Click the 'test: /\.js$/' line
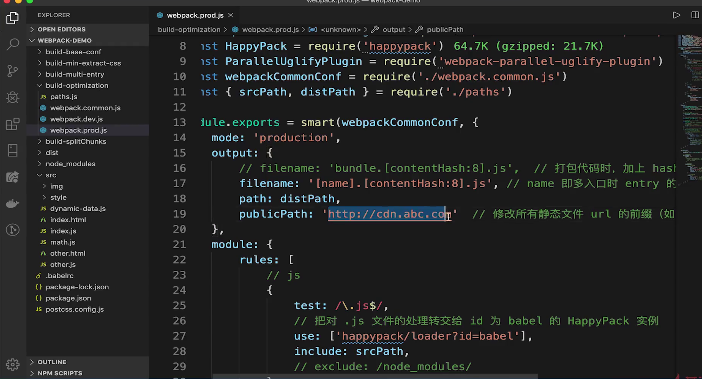 pyautogui.click(x=341, y=306)
